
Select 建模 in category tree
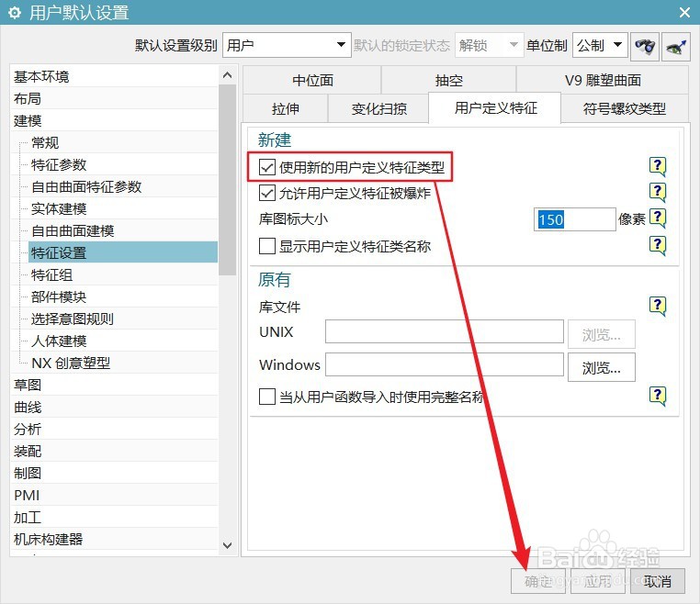(x=114, y=121)
